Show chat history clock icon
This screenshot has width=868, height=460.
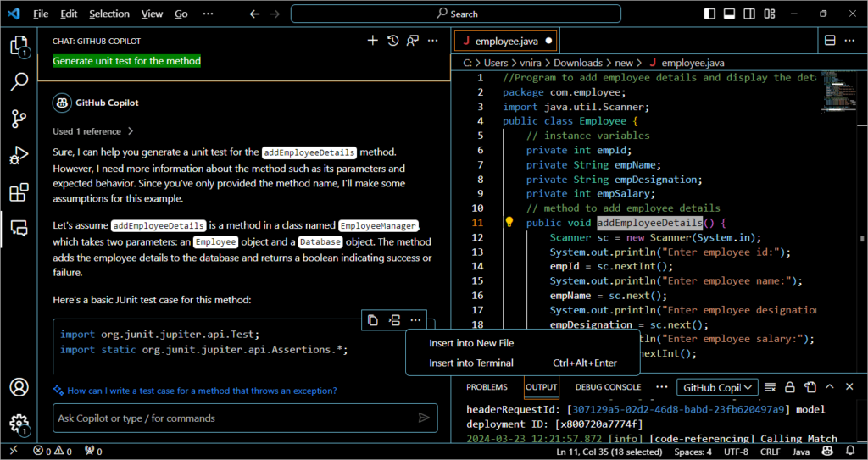tap(392, 41)
